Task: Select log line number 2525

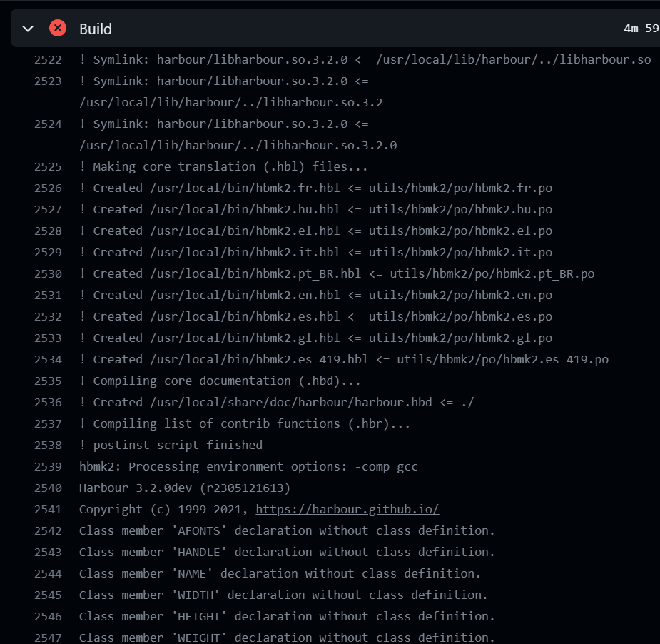Action: 48,166
